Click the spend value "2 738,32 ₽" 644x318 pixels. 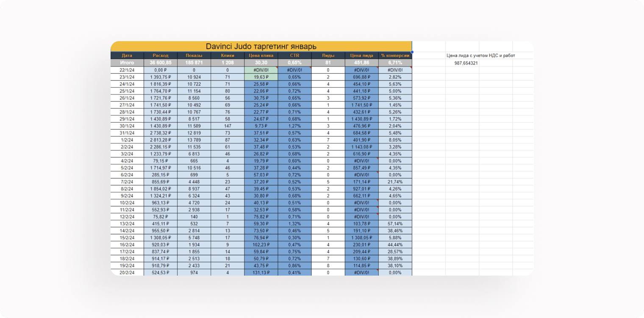coord(161,133)
